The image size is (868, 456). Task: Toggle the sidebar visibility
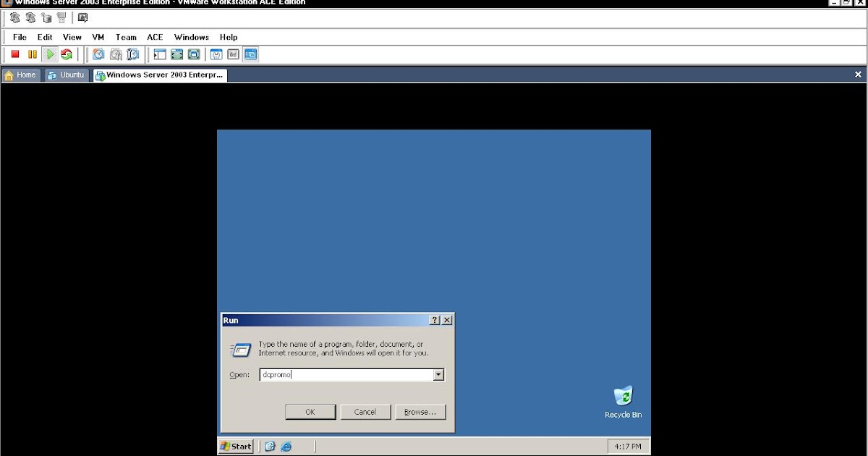point(160,54)
